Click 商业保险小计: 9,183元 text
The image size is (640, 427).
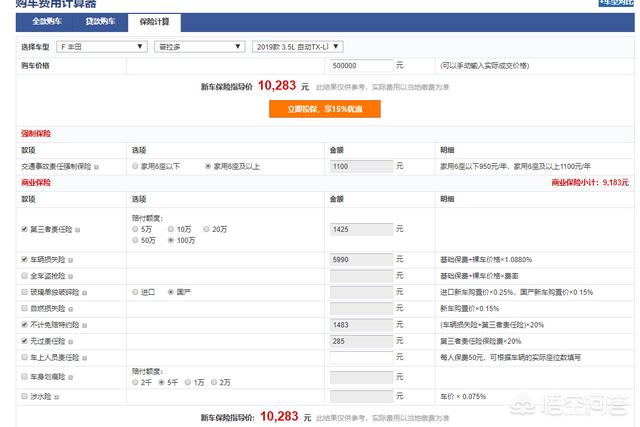[590, 182]
